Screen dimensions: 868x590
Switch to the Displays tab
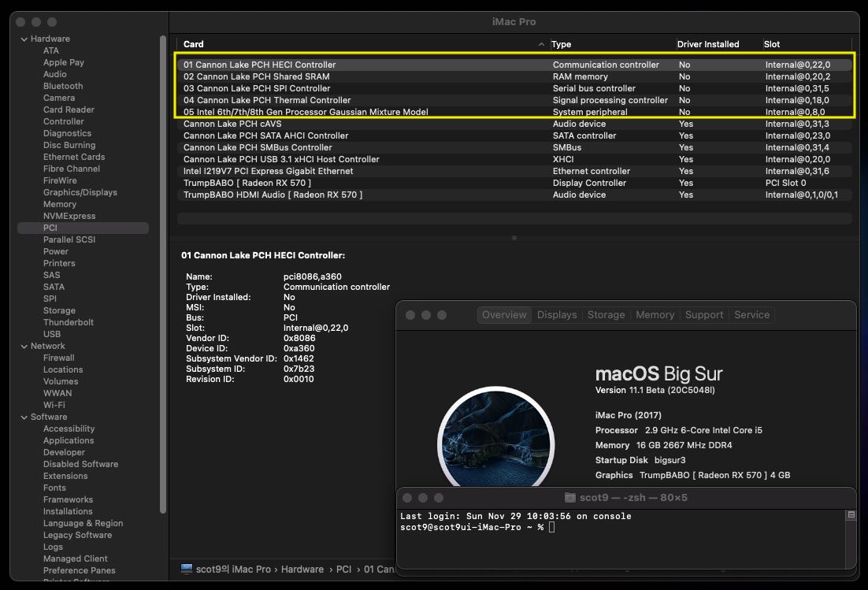pos(557,315)
